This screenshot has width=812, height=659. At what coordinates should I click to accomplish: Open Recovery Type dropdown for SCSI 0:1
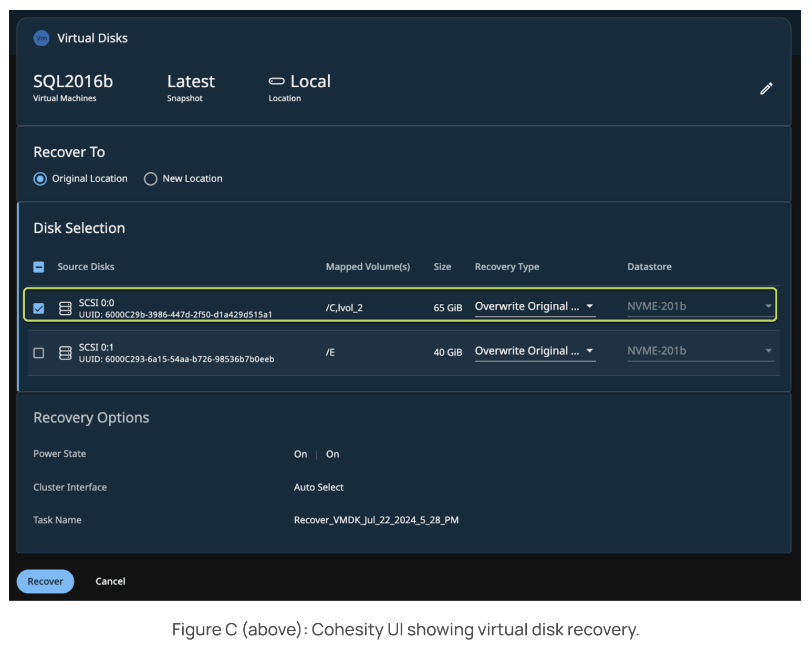click(x=534, y=351)
